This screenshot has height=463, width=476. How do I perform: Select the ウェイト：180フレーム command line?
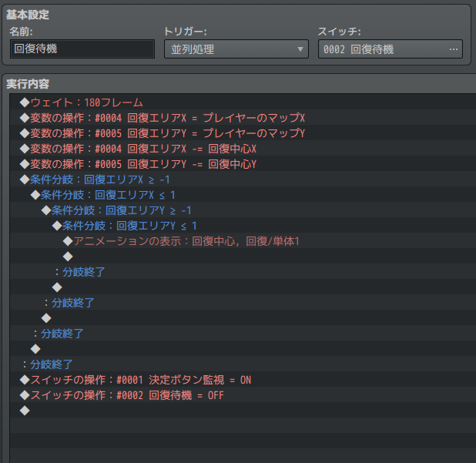[243, 102]
